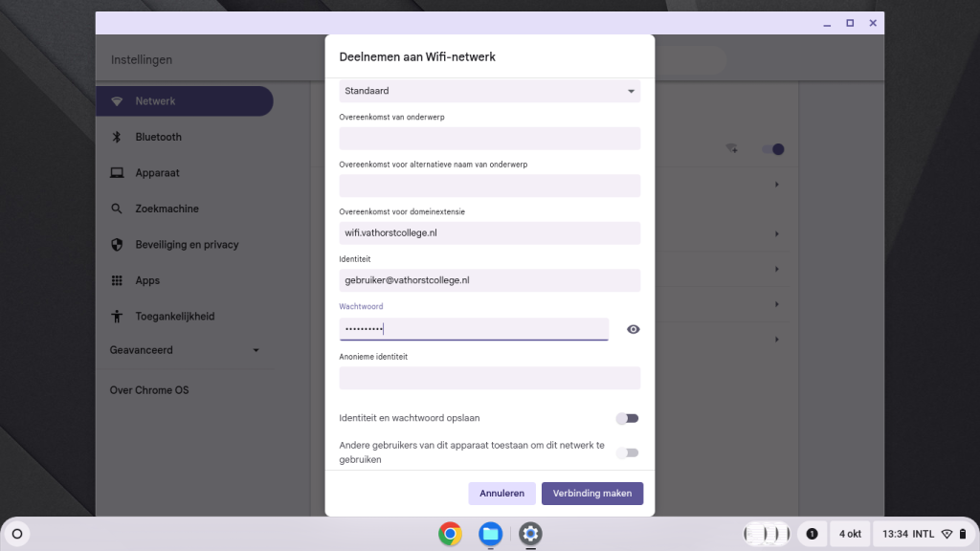Click the Anonieme identiteit input field
Image resolution: width=980 pixels, height=551 pixels.
coord(489,378)
